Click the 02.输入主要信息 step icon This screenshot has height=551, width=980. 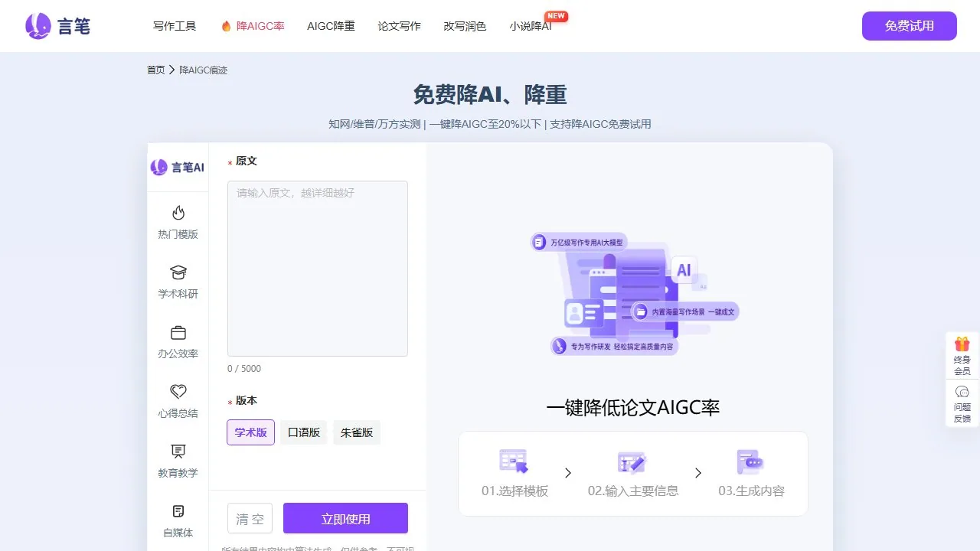point(632,461)
